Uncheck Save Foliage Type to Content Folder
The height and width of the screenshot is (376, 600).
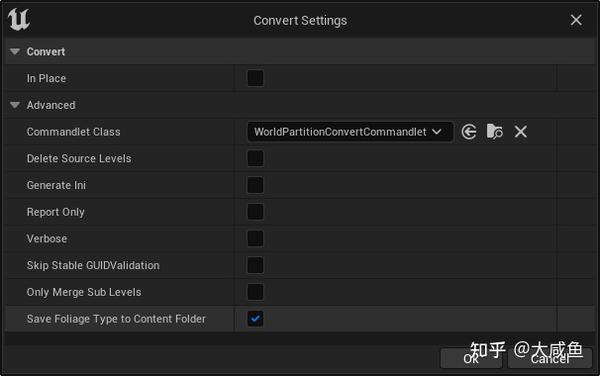click(x=255, y=319)
